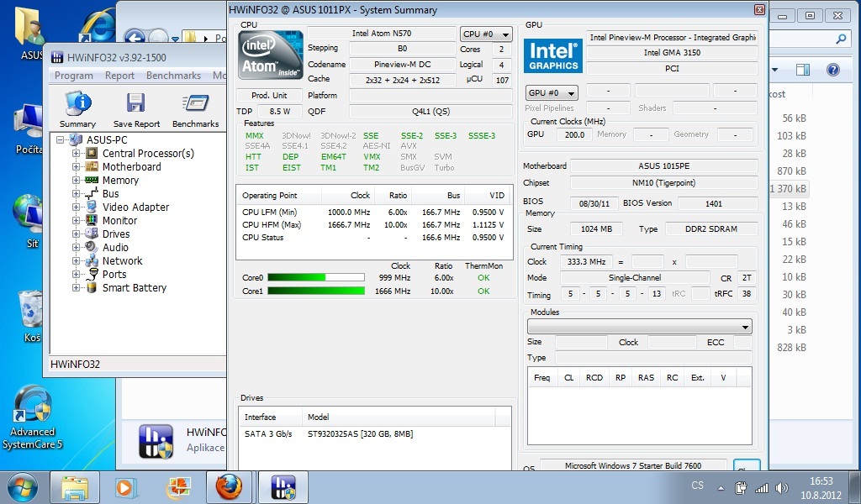
Task: Click the Intel Graphics logo
Action: [552, 56]
